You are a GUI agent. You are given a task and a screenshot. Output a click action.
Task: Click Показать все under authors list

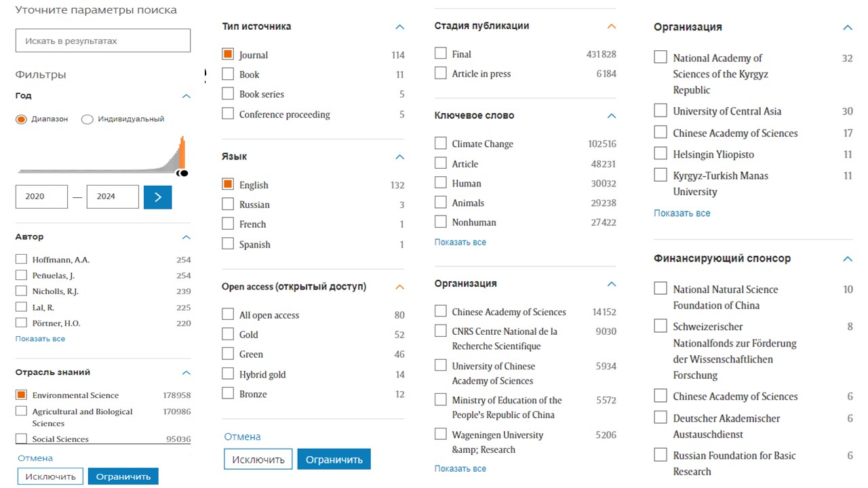point(40,339)
